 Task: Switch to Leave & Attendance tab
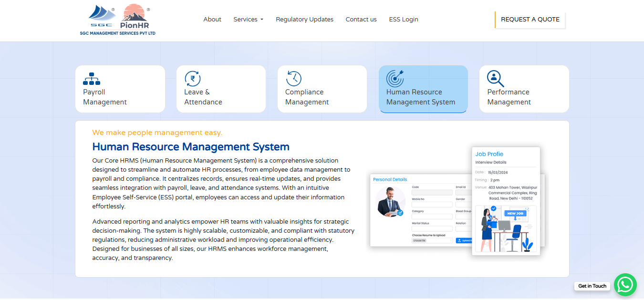point(203,97)
